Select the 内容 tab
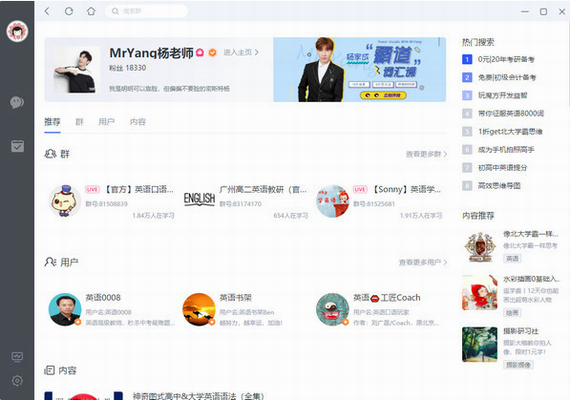This screenshot has height=400, width=570. pyautogui.click(x=138, y=122)
